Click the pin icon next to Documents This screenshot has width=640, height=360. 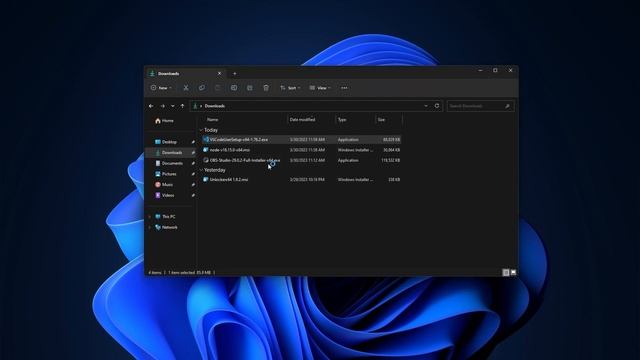193,163
